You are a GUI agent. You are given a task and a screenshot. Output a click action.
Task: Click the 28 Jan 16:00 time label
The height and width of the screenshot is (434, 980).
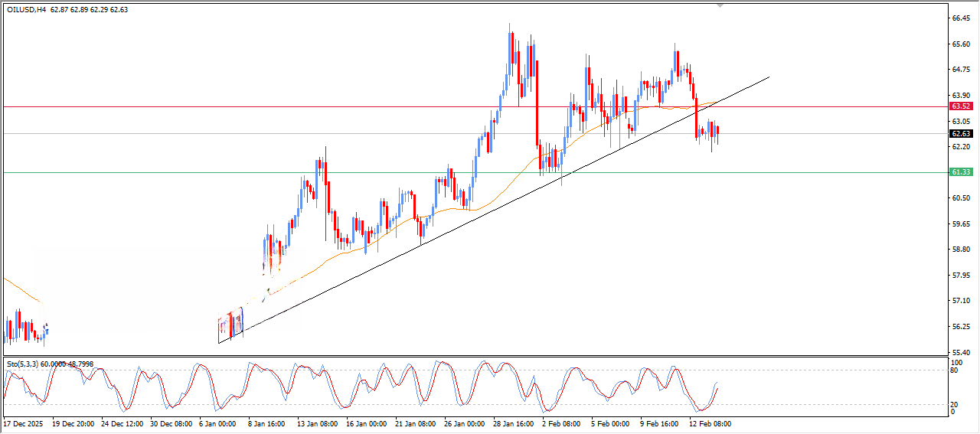513,423
